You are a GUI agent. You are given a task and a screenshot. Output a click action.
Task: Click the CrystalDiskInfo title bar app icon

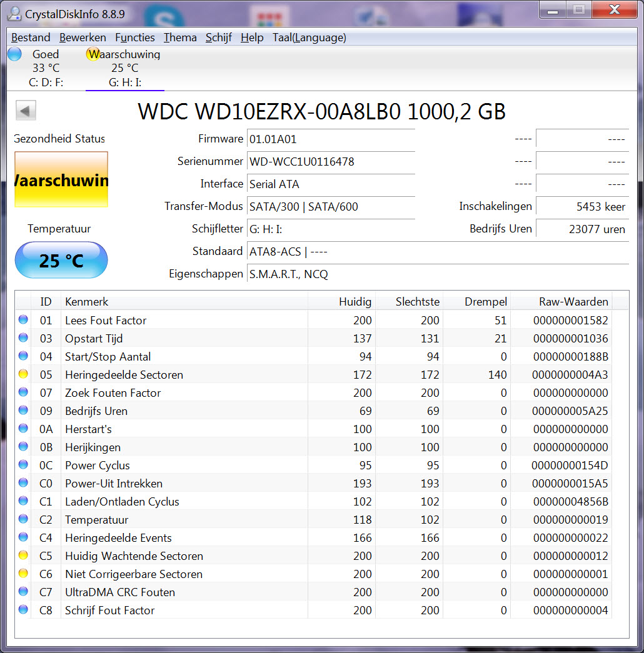(13, 12)
